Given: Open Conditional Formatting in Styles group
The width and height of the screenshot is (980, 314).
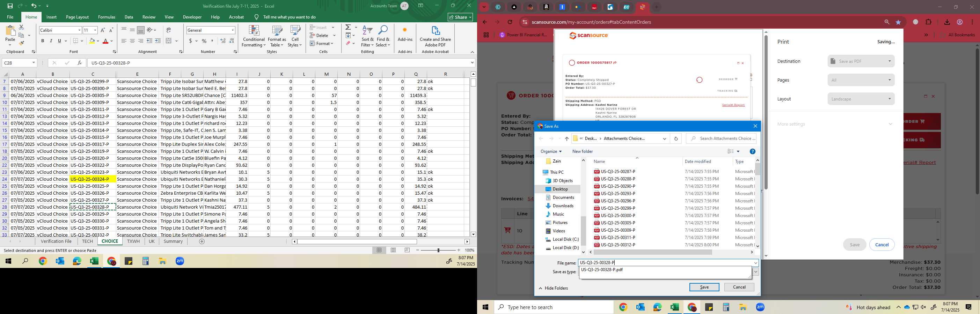Looking at the screenshot, I should 254,36.
